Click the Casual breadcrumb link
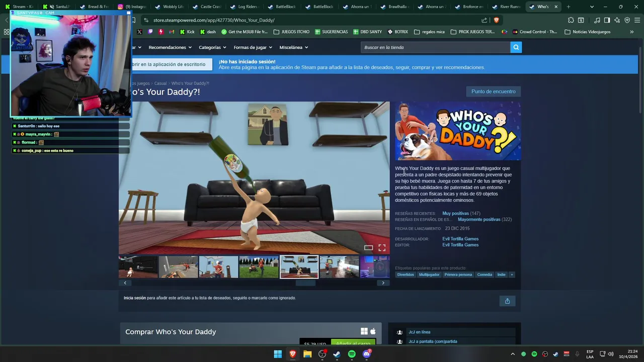This screenshot has height=362, width=644. (x=160, y=83)
